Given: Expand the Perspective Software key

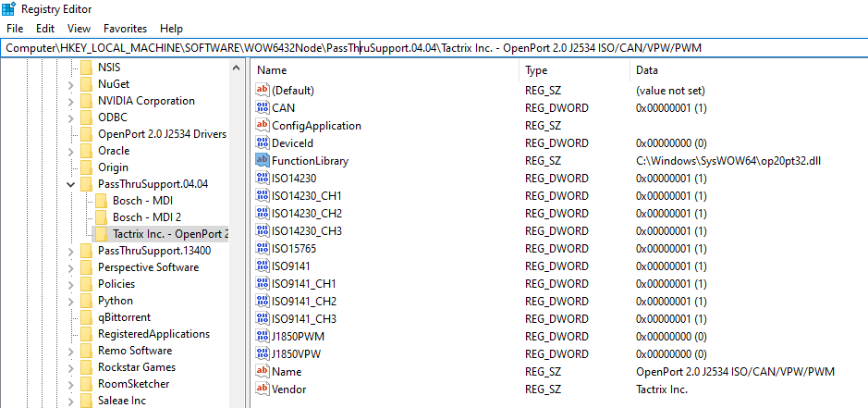Looking at the screenshot, I should pos(70,267).
